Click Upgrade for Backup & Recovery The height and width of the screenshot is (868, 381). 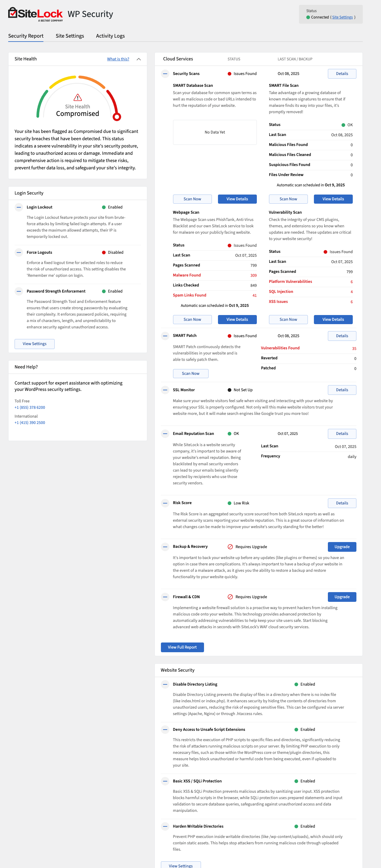click(x=342, y=547)
